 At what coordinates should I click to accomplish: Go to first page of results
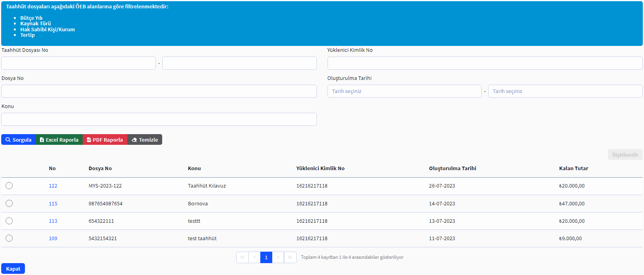242,257
